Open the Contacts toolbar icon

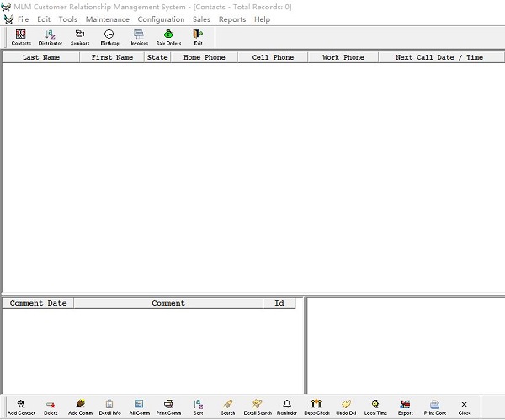click(x=21, y=37)
